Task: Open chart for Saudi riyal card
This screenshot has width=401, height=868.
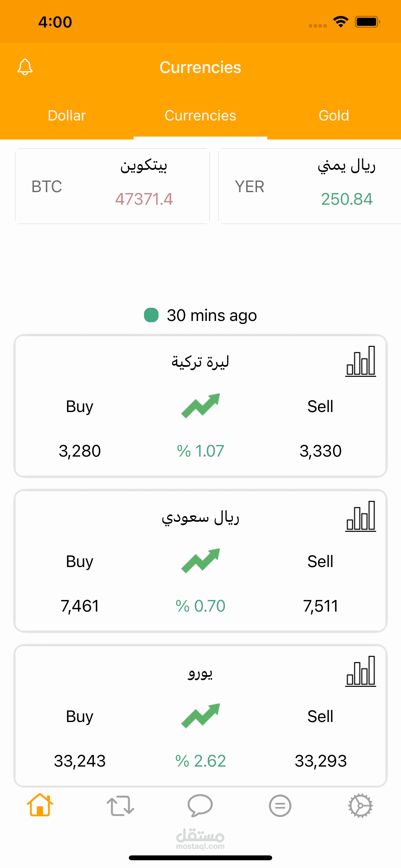Action: pyautogui.click(x=360, y=516)
